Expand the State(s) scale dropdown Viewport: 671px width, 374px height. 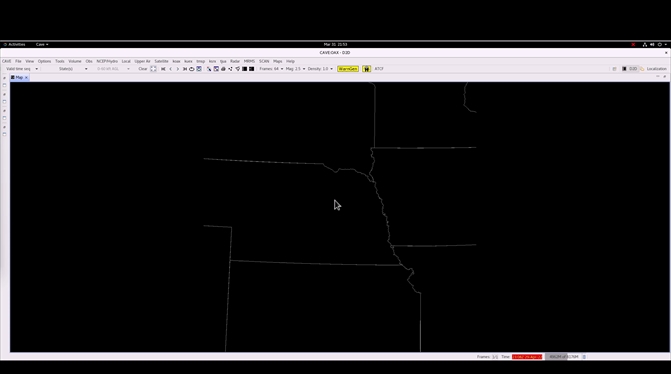[73, 69]
